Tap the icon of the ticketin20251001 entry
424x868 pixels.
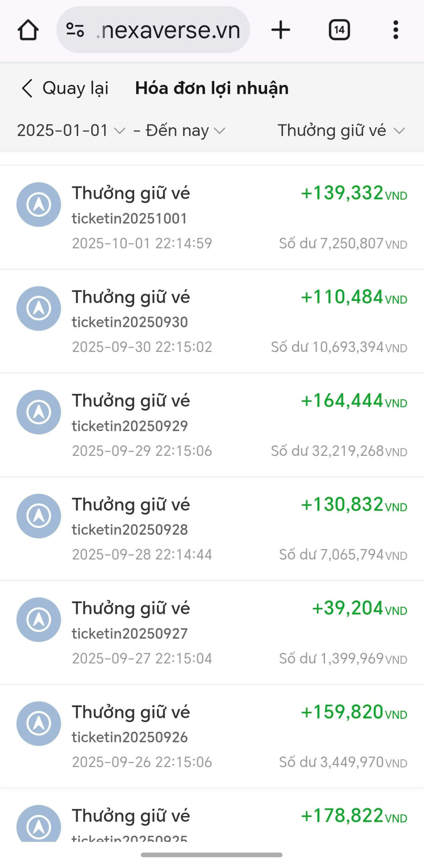click(x=39, y=205)
